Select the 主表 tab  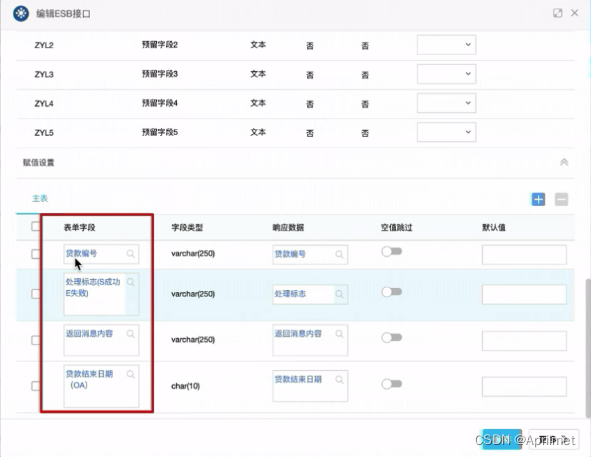40,199
